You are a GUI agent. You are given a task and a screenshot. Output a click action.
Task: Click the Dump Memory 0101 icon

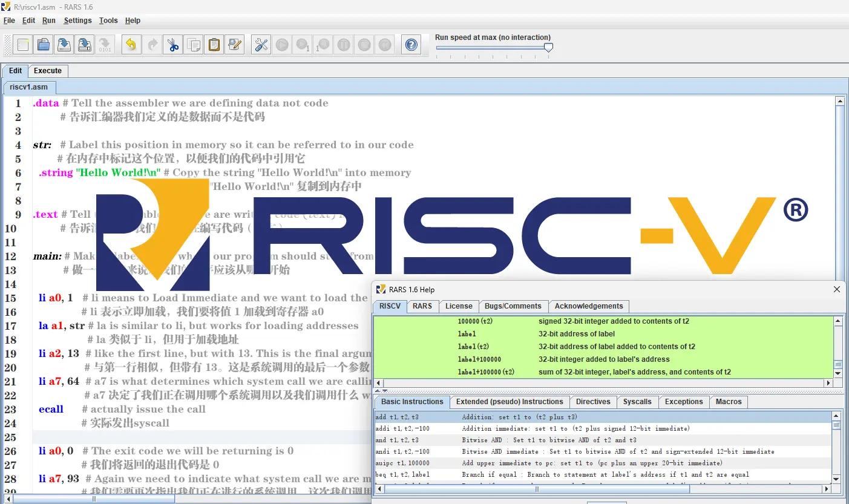[105, 45]
